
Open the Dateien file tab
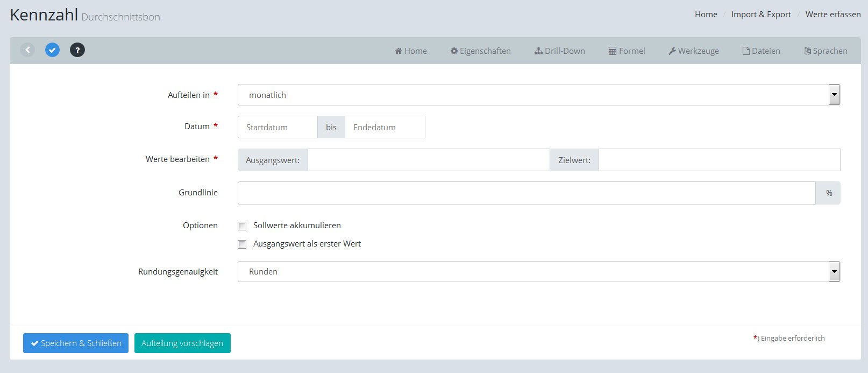pyautogui.click(x=761, y=51)
